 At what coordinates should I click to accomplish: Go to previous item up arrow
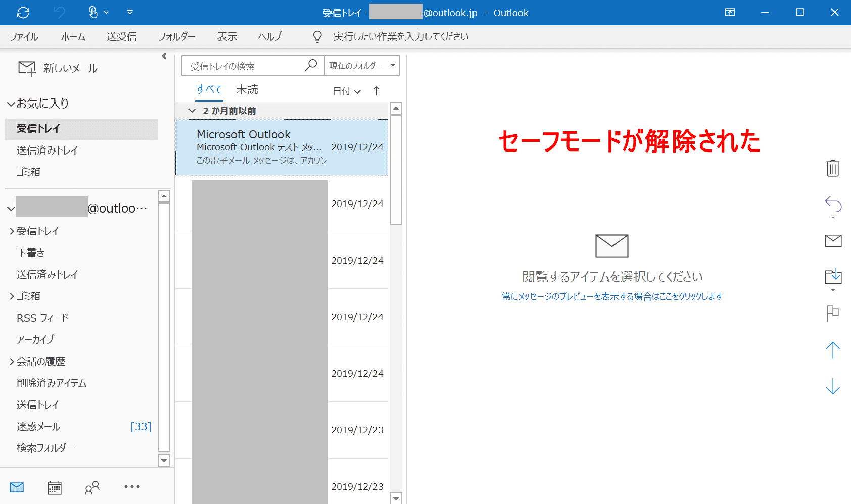point(833,349)
